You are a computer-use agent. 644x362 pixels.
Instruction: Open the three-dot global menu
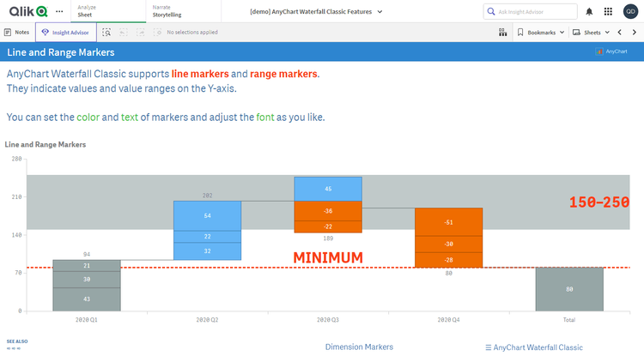point(58,11)
